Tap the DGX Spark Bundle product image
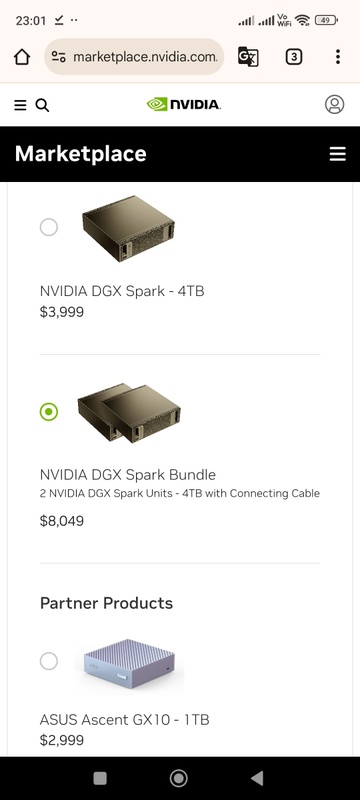Screen dimensions: 360x800 pos(129,413)
